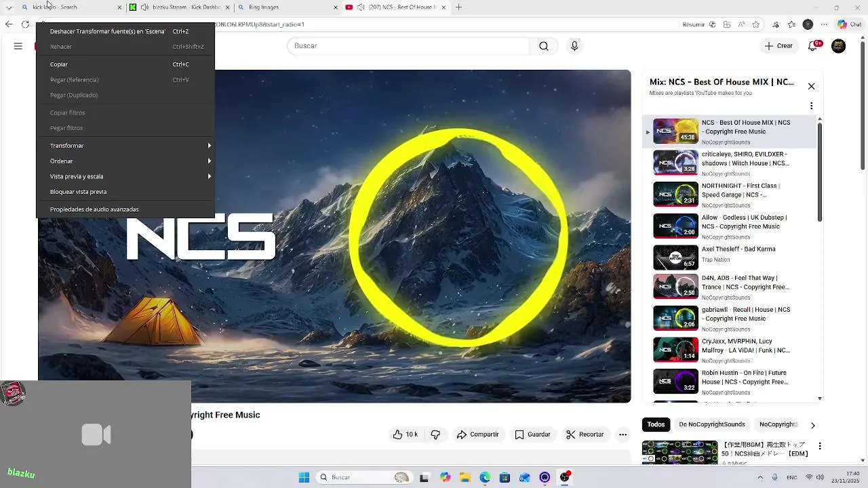The width and height of the screenshot is (868, 488).
Task: Click the Crear button
Action: (778, 46)
